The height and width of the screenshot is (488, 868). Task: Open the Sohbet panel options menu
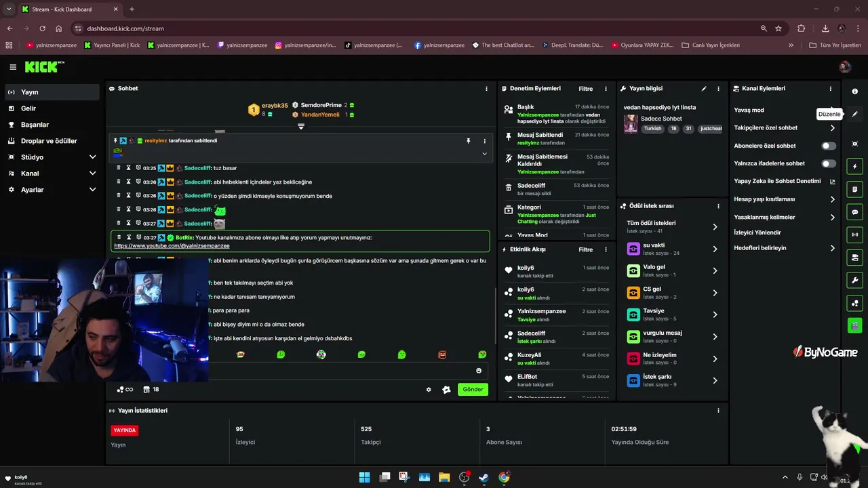[x=486, y=89]
